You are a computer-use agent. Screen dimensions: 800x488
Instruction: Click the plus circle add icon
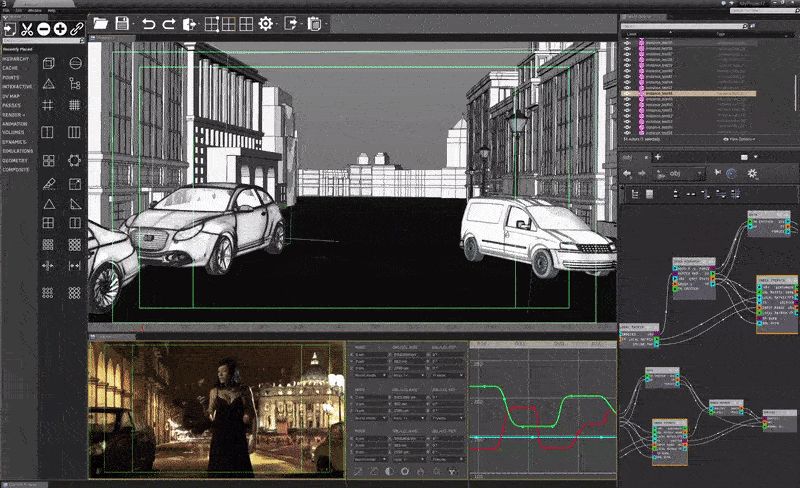pos(60,29)
